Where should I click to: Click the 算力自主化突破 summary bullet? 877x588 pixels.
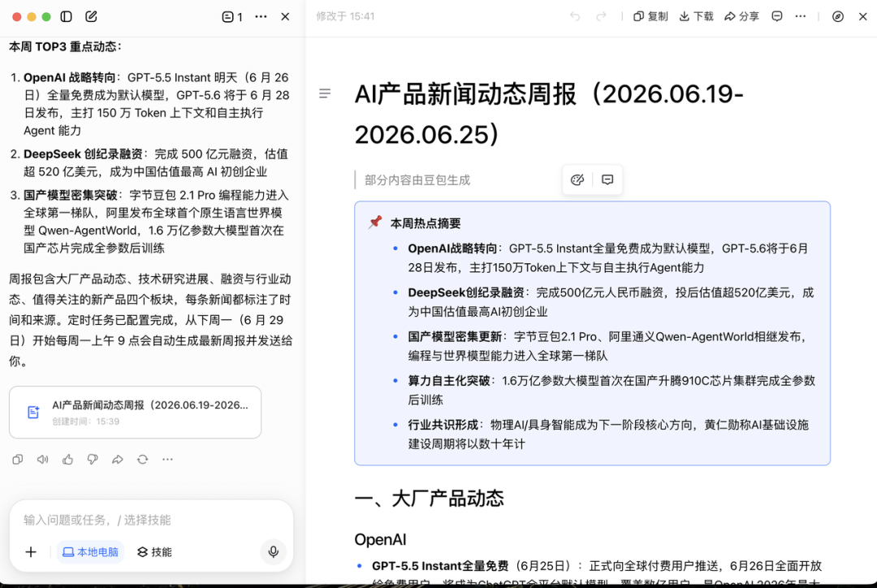pos(611,390)
